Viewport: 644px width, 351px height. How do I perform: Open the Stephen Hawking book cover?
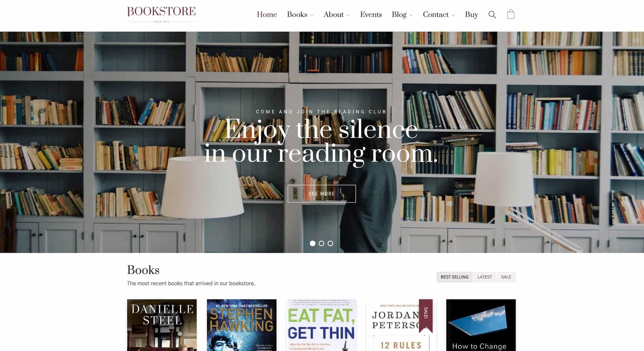point(242,325)
